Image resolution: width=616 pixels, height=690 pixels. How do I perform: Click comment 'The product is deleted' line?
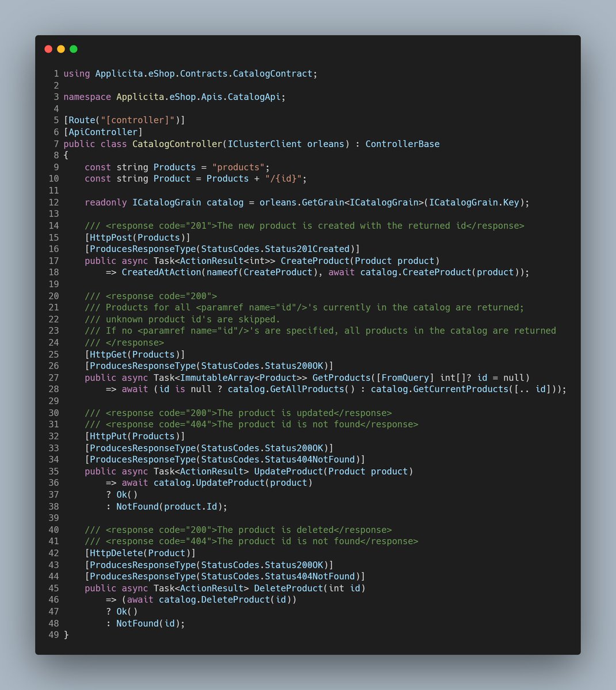(x=238, y=530)
